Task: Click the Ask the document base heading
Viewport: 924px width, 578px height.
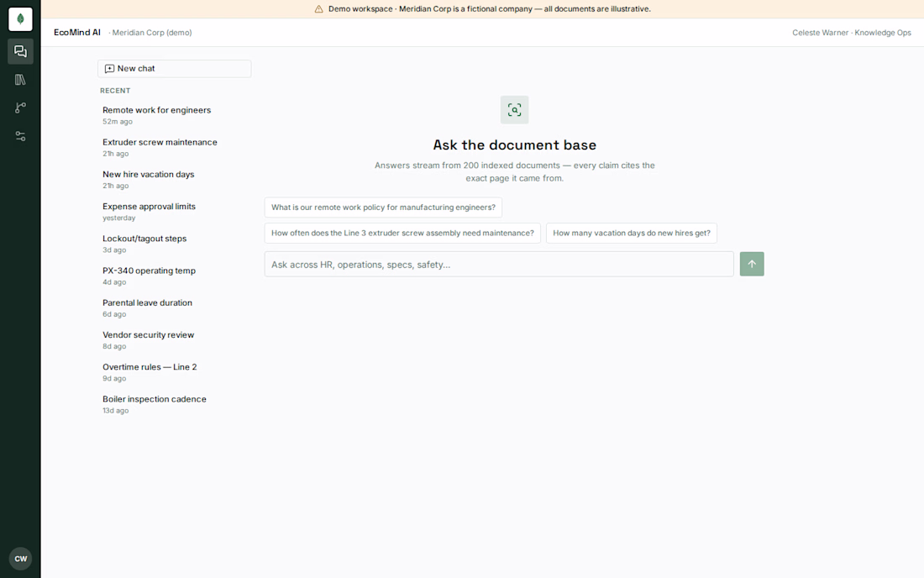Action: click(514, 145)
